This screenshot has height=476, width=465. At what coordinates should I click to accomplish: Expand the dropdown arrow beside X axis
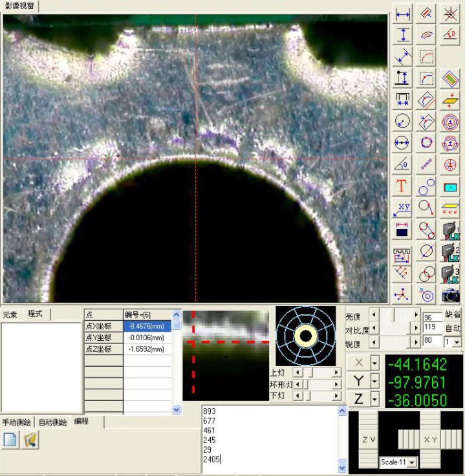pyautogui.click(x=375, y=363)
